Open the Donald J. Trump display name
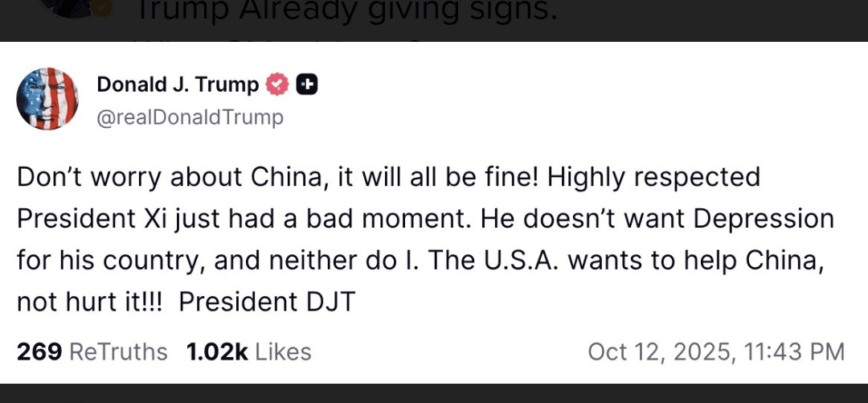 178,84
